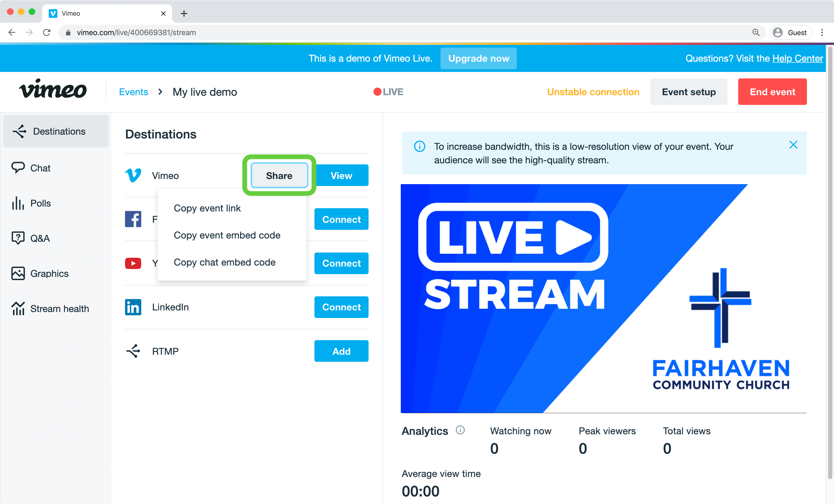Click the Peak viewers label
Image resolution: width=834 pixels, height=504 pixels.
click(607, 431)
